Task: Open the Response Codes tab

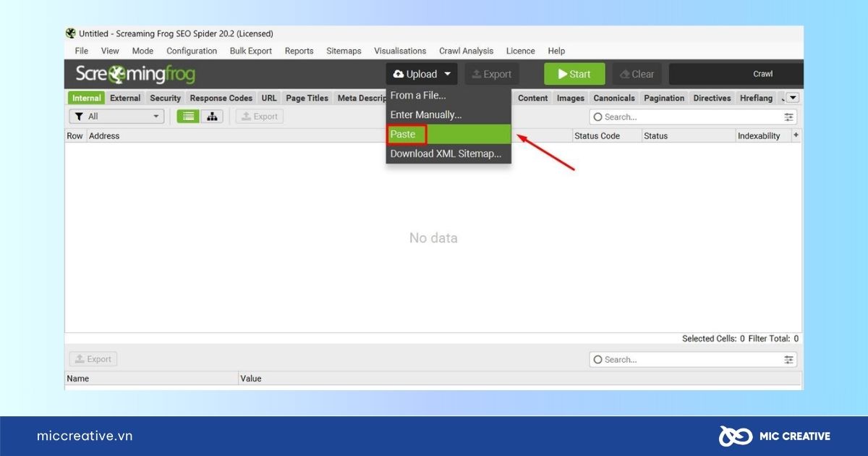Action: click(221, 98)
